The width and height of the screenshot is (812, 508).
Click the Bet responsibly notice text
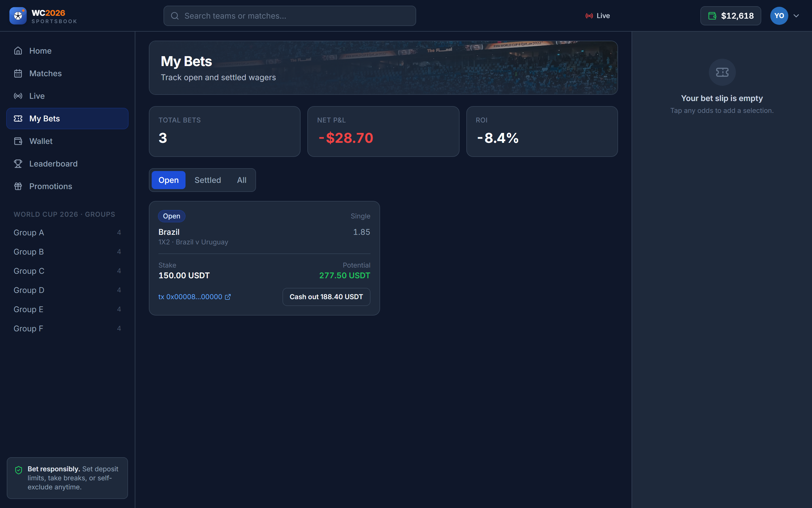(73, 478)
